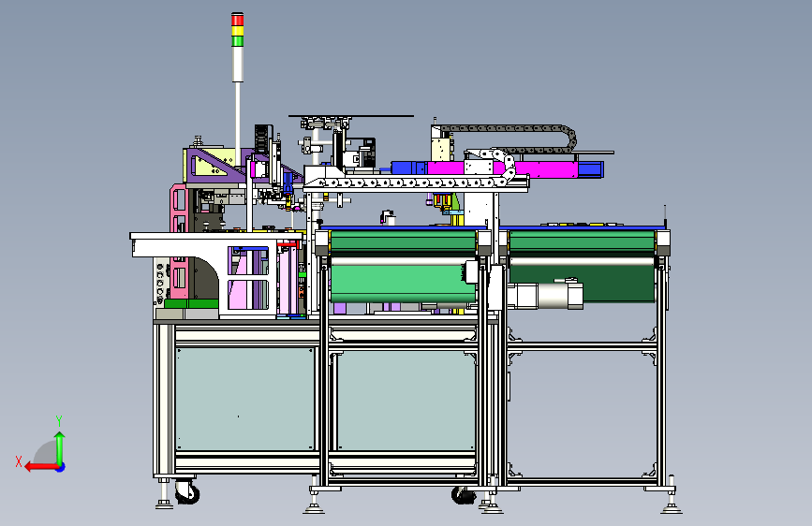Select the middle glass panel of the base frame
The height and width of the screenshot is (526, 812).
coord(406,399)
